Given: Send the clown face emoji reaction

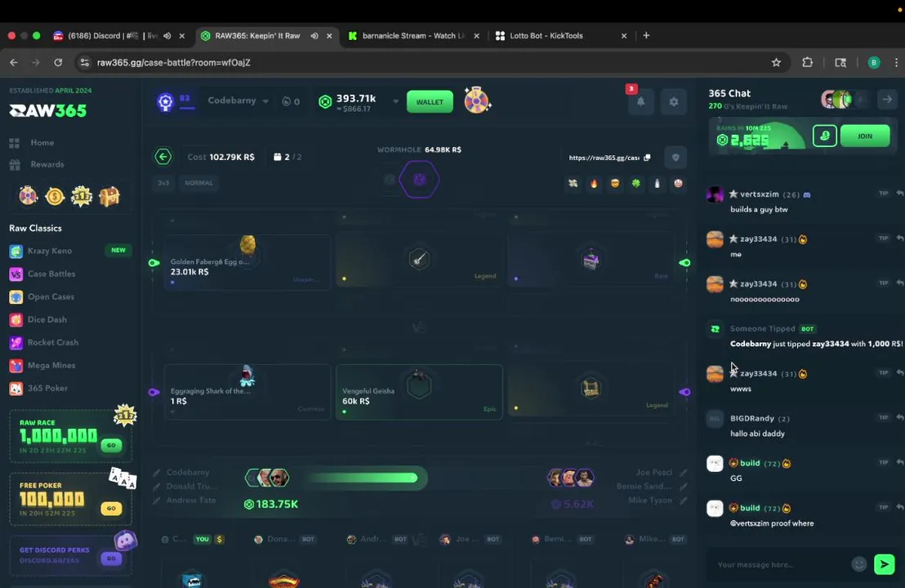Looking at the screenshot, I should [x=678, y=184].
